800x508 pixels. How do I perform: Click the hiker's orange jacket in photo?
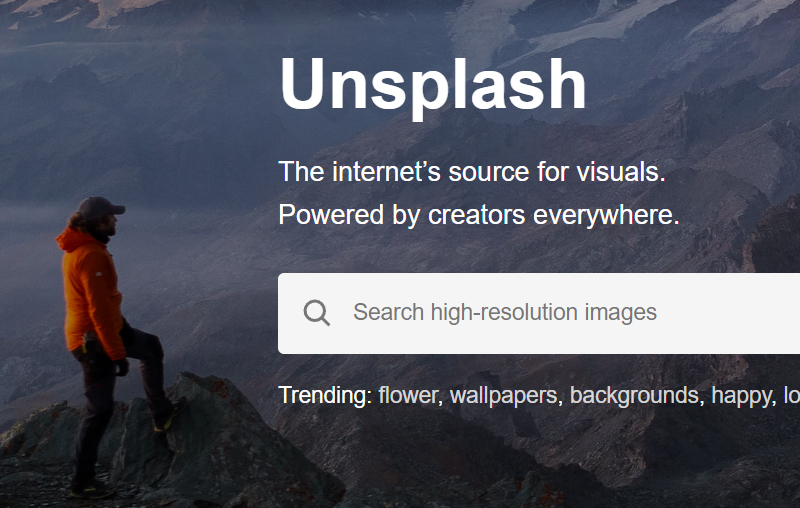pos(92,293)
